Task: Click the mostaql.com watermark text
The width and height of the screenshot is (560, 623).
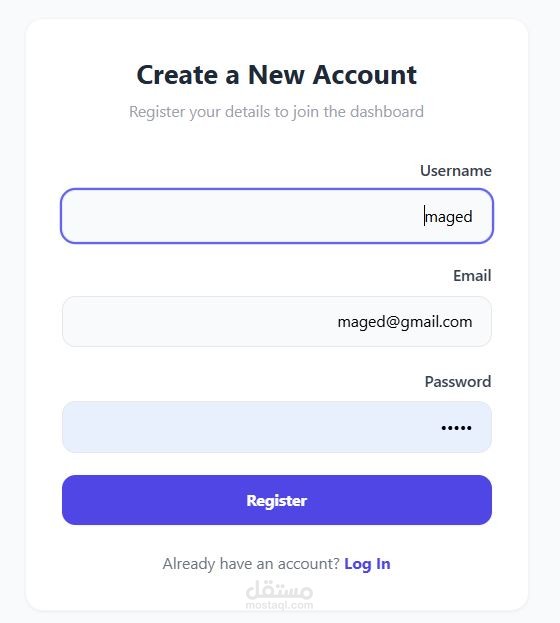Action: tap(279, 605)
